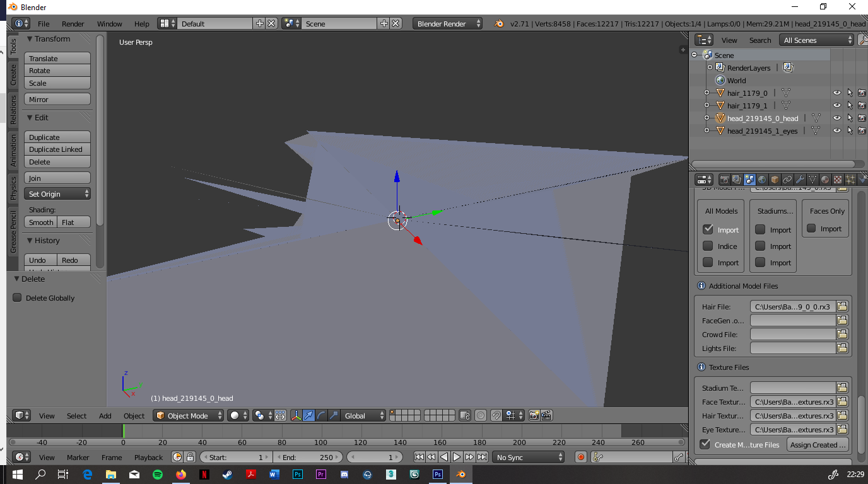Image resolution: width=868 pixels, height=484 pixels.
Task: Open the Object Mode dropdown
Action: (188, 415)
